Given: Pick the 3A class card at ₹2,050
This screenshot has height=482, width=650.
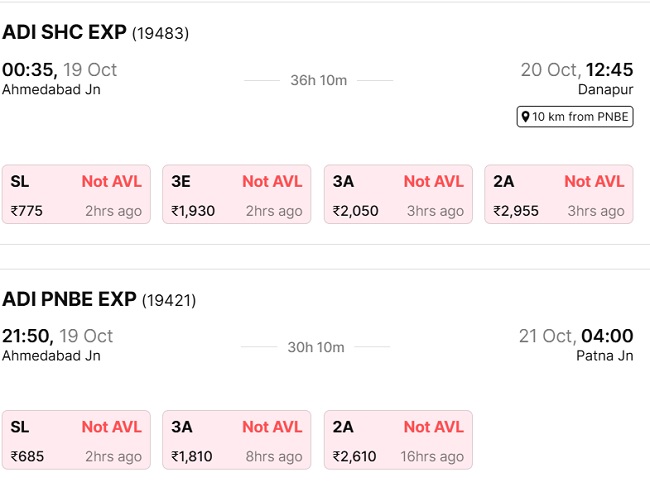Looking at the screenshot, I should [x=398, y=194].
